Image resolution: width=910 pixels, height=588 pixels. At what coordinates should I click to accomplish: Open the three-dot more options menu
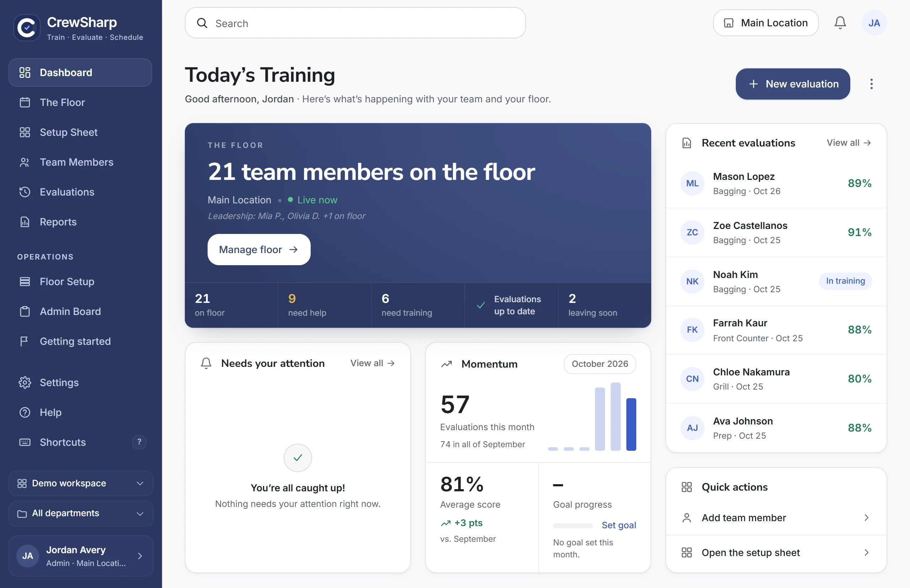871,84
